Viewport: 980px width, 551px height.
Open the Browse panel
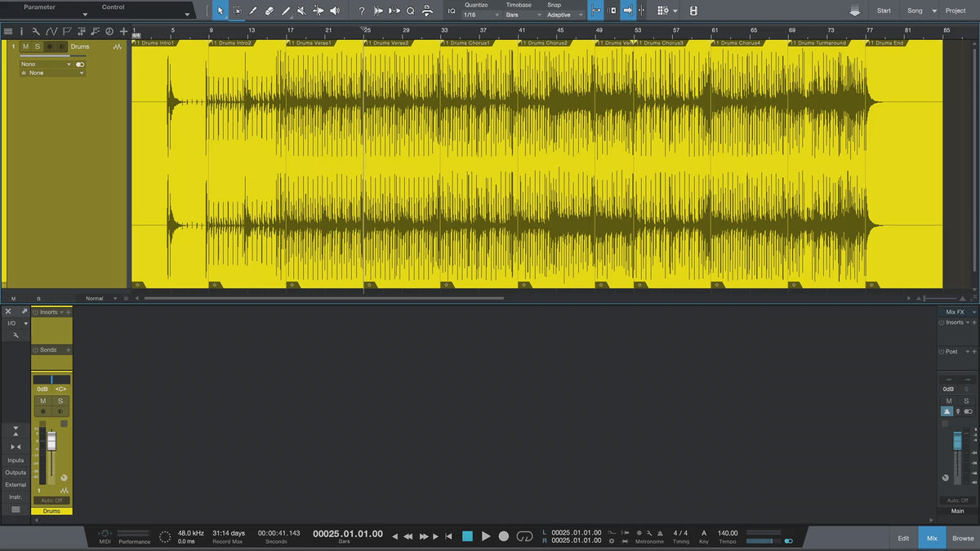[x=962, y=538]
